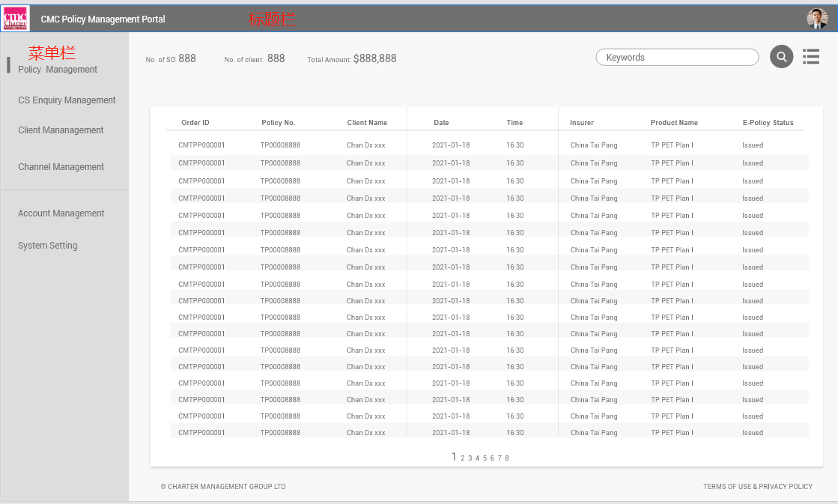Click the Insurer column header

pyautogui.click(x=581, y=122)
